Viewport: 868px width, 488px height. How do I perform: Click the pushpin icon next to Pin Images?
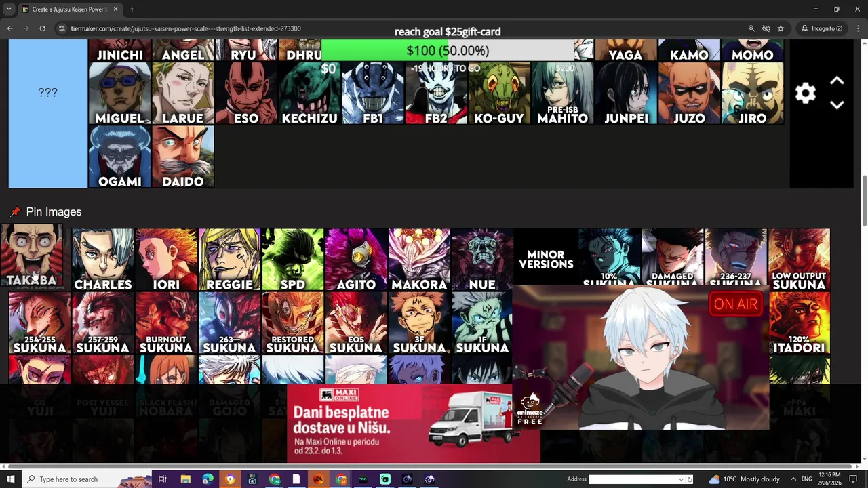pos(15,212)
